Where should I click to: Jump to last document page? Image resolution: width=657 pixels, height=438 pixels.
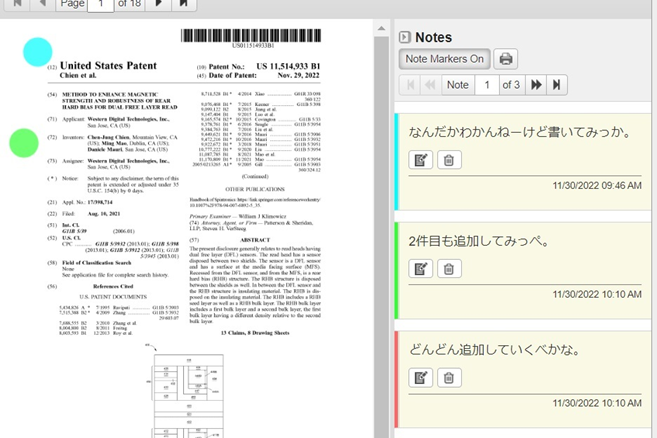pyautogui.click(x=184, y=3)
